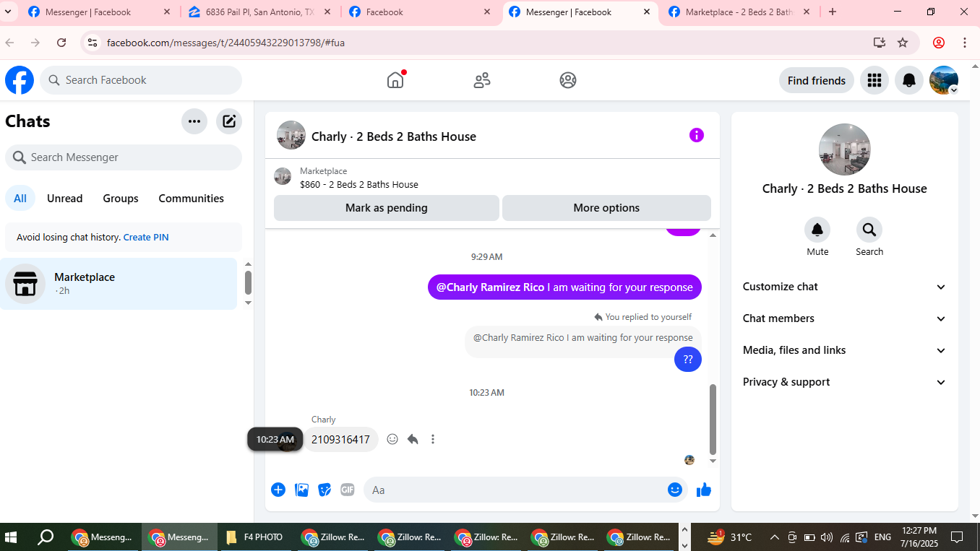Open the listing thumbnail in Marketplace banner
Viewport: 980px width, 551px height.
pos(283,176)
